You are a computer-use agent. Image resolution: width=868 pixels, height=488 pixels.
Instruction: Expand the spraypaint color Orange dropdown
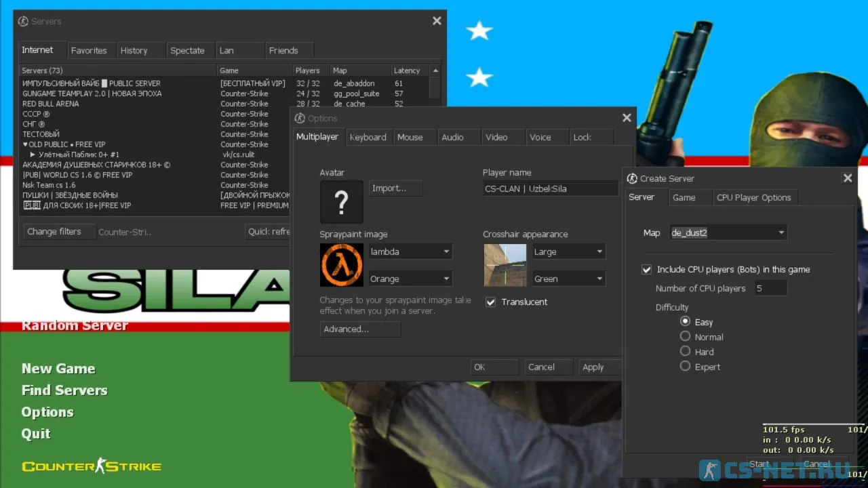tap(410, 279)
